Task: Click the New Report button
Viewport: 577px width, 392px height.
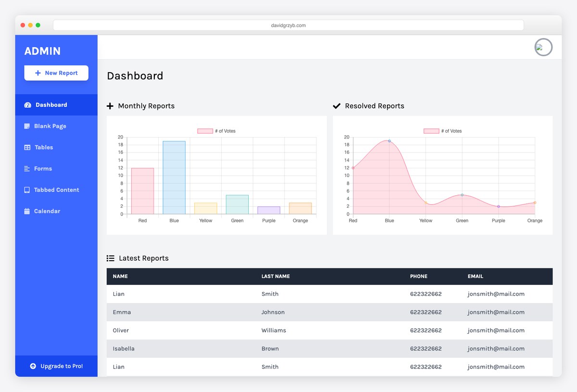Action: 56,73
